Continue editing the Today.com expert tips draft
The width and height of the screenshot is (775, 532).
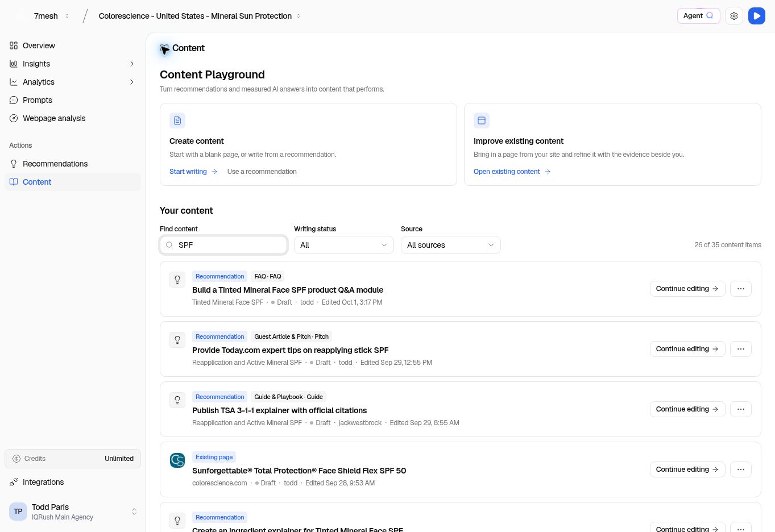coord(687,349)
